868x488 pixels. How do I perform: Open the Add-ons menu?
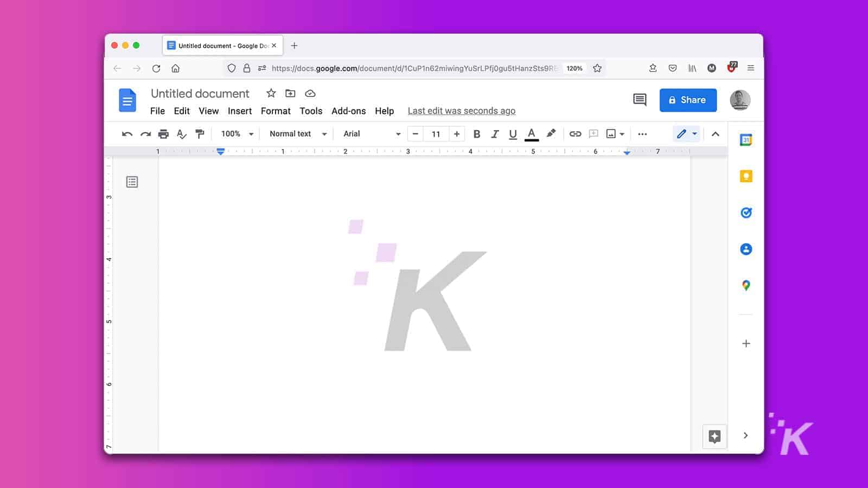pos(349,111)
